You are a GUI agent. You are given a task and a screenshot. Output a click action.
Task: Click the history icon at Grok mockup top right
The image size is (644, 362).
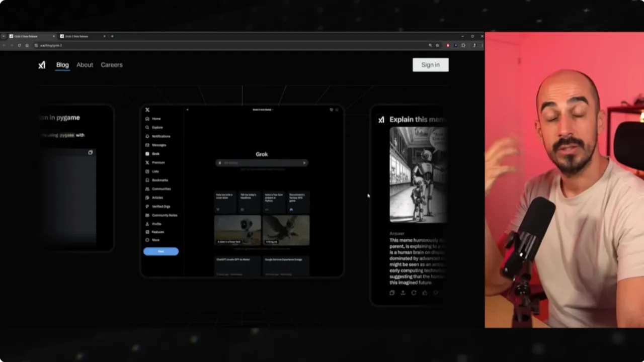coord(331,110)
